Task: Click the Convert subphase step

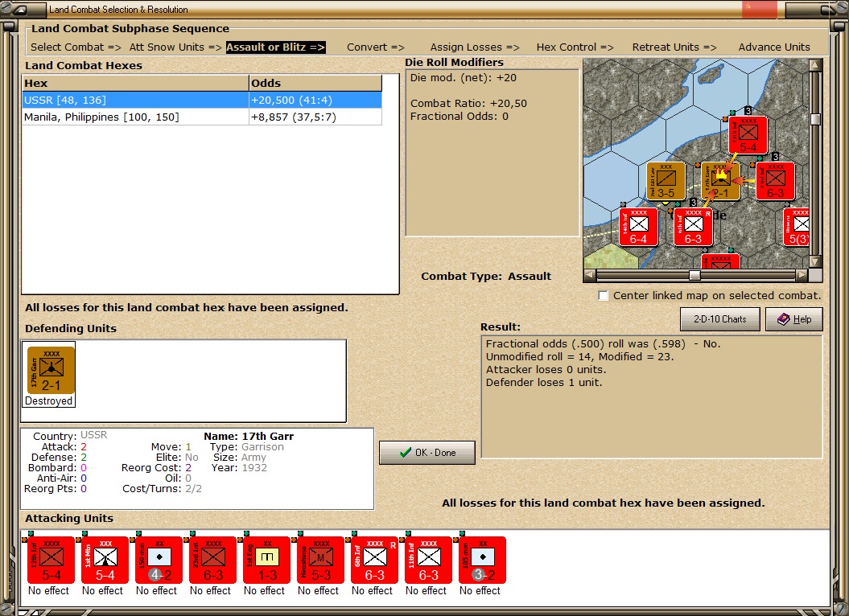Action: point(376,47)
